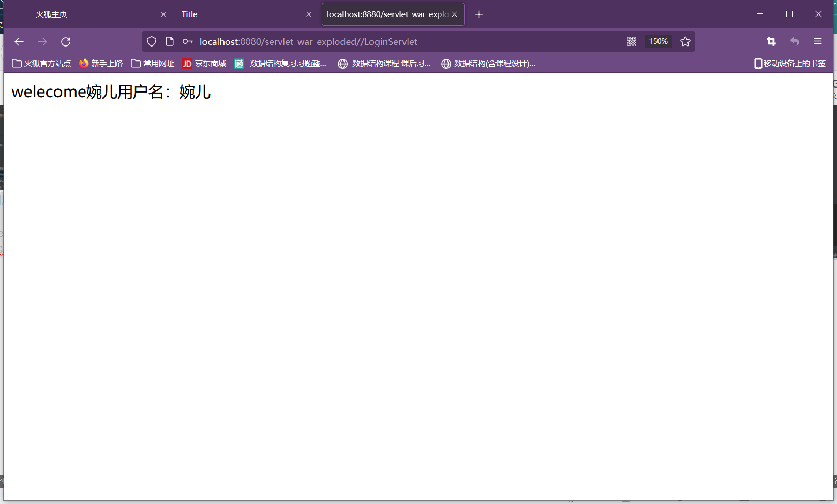Image resolution: width=837 pixels, height=504 pixels.
Task: Click the forward navigation arrow
Action: coord(42,41)
